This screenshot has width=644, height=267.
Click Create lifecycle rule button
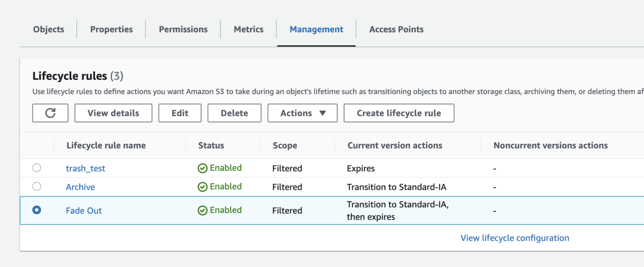click(399, 113)
